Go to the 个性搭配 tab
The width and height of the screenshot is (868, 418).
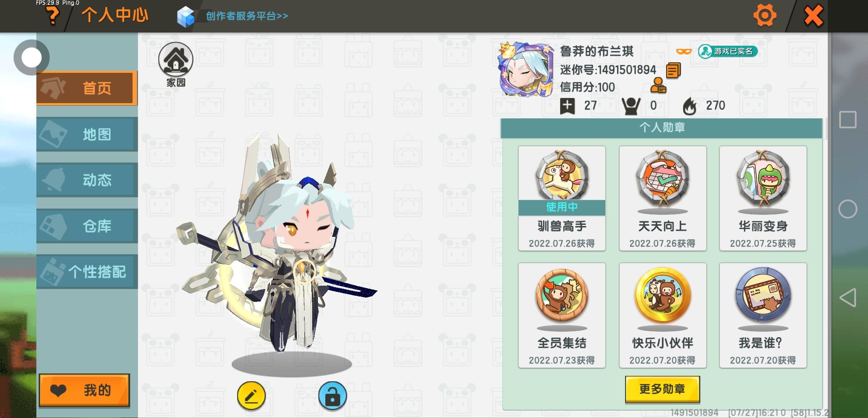87,272
